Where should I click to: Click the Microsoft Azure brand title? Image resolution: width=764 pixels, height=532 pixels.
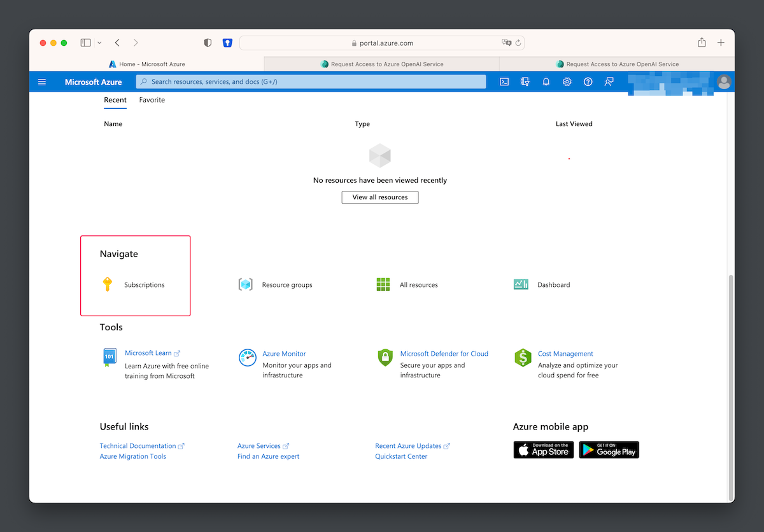(93, 82)
